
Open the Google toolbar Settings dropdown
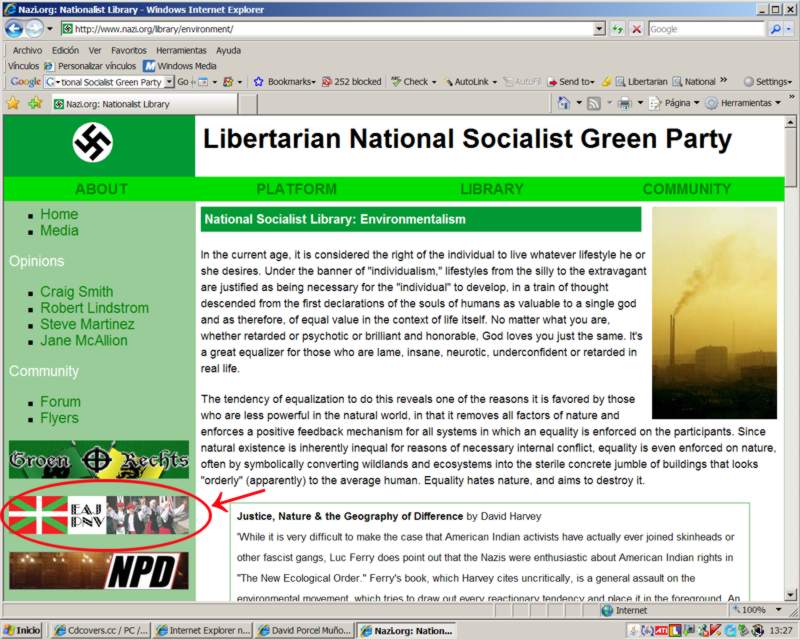pos(767,82)
